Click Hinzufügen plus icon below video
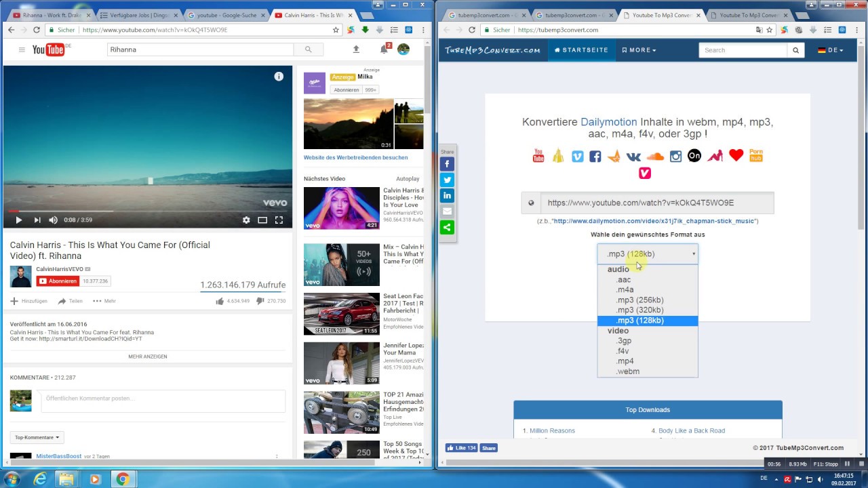The width and height of the screenshot is (868, 488). click(14, 301)
